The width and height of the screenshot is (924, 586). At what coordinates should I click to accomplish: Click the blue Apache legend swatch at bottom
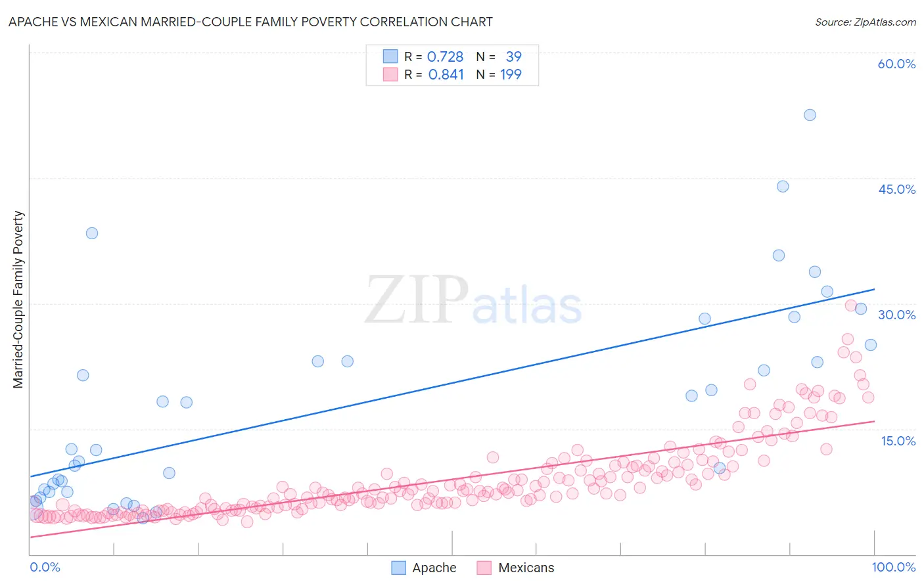(x=398, y=568)
